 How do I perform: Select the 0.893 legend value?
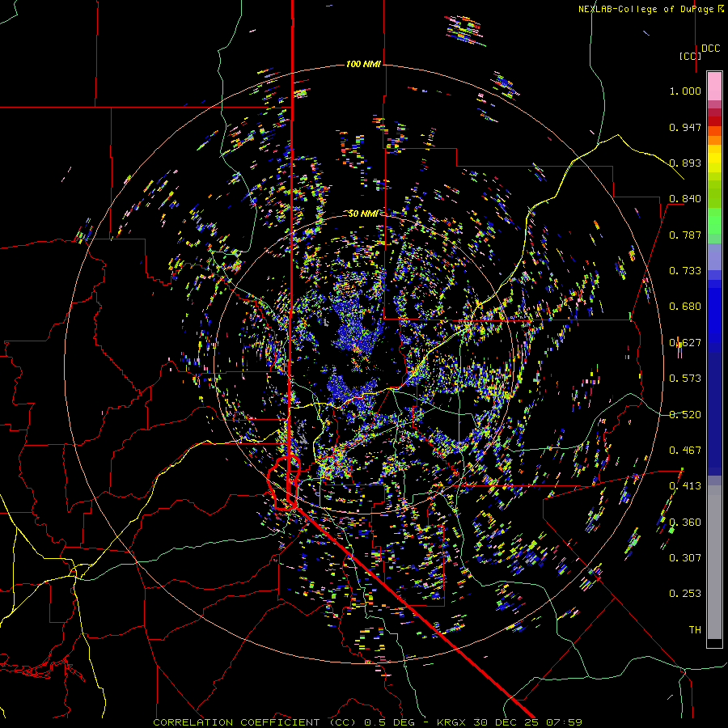tap(685, 163)
